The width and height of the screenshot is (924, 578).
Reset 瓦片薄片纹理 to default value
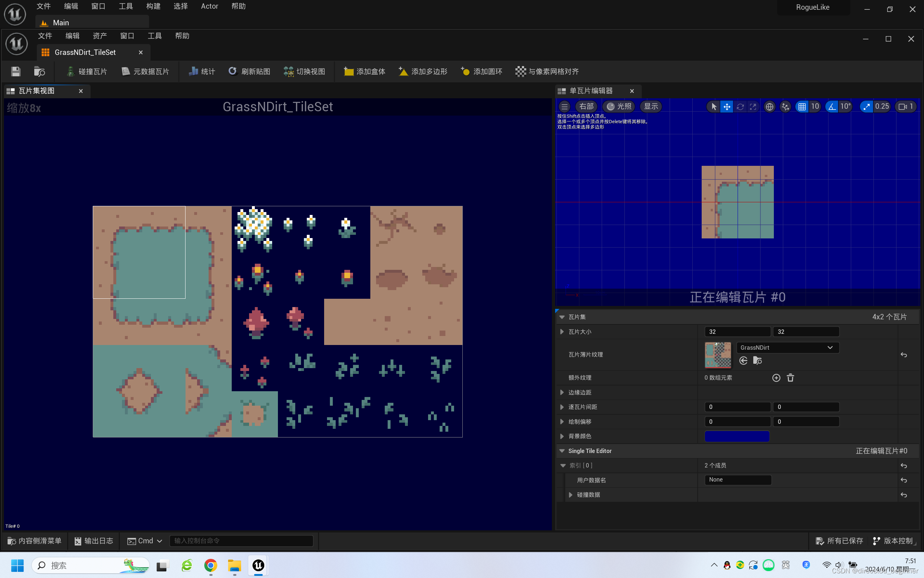904,355
